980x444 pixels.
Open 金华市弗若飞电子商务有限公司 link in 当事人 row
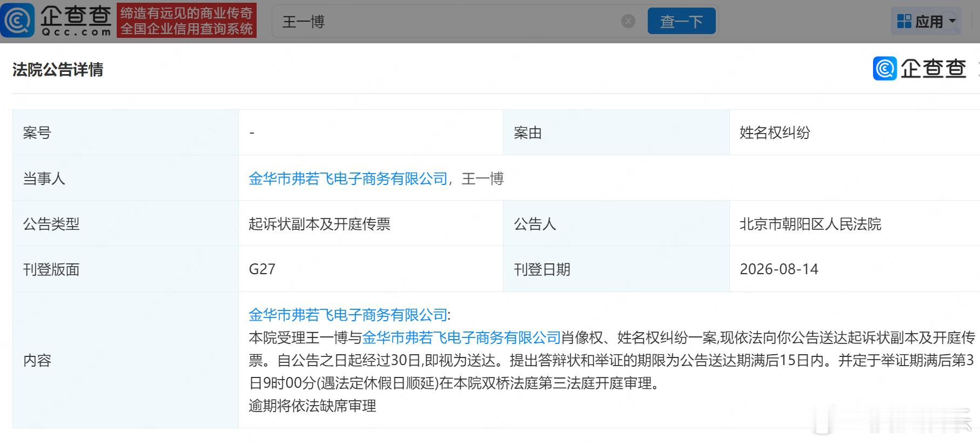click(x=348, y=178)
